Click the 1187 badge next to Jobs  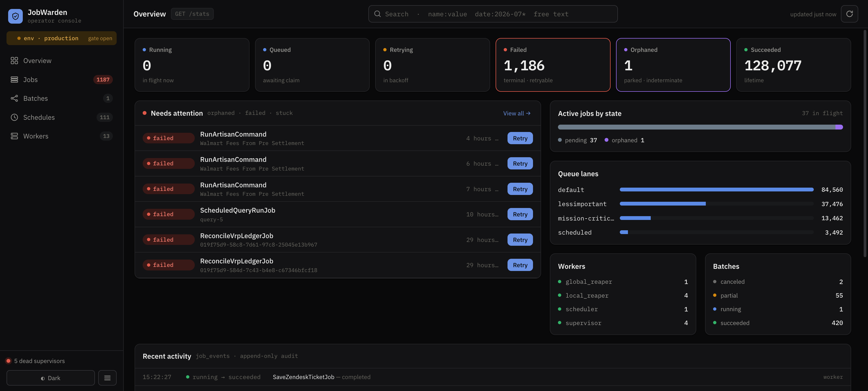click(103, 80)
